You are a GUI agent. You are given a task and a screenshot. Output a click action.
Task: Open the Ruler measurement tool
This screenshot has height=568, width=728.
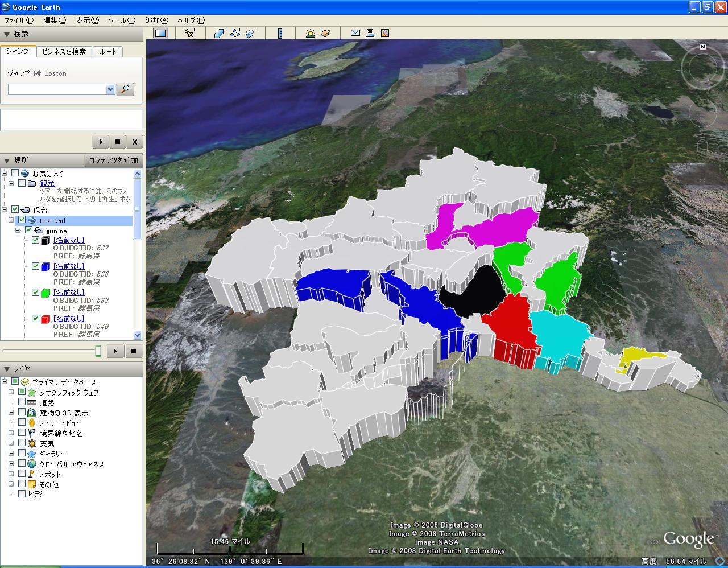280,33
